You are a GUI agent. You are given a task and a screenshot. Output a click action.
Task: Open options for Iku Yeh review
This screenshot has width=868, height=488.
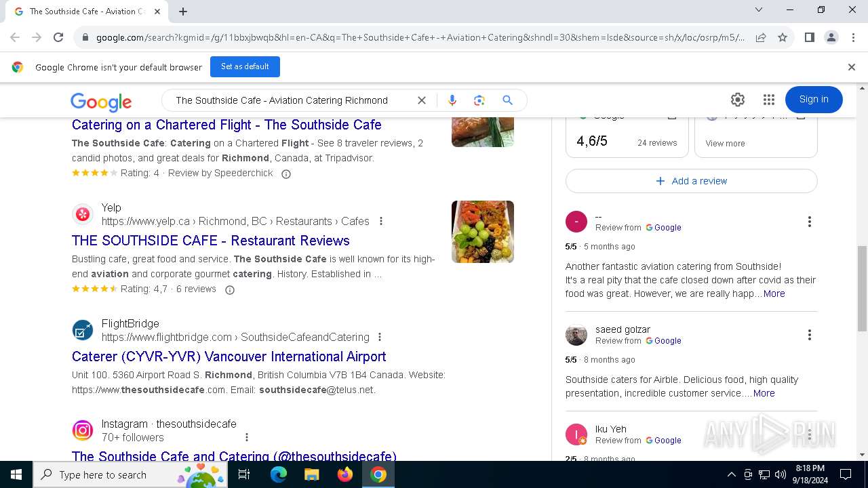809,434
